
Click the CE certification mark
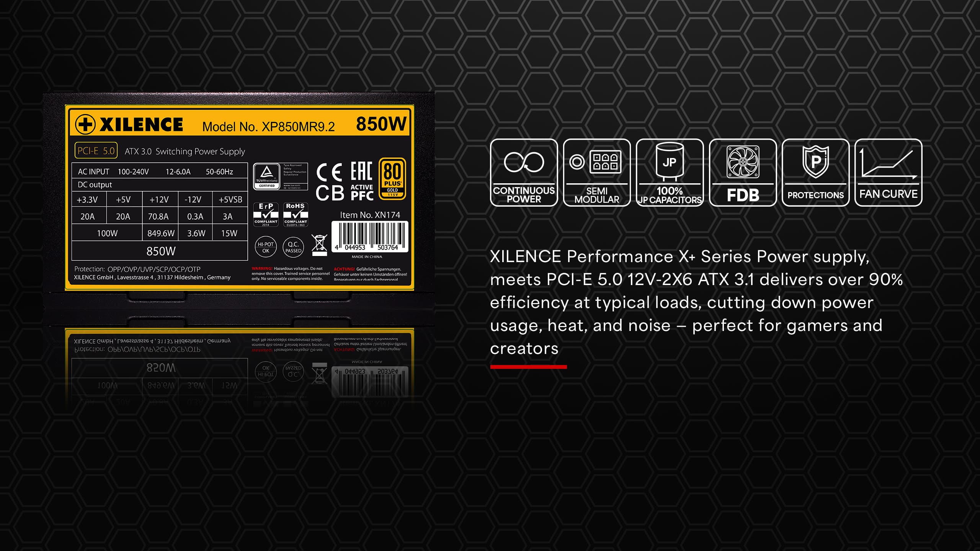pos(329,172)
